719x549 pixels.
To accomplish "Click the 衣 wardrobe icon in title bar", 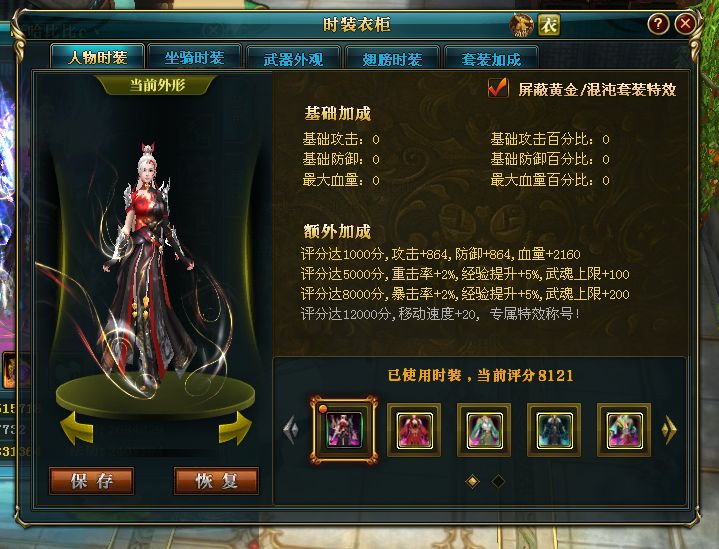I will [549, 25].
